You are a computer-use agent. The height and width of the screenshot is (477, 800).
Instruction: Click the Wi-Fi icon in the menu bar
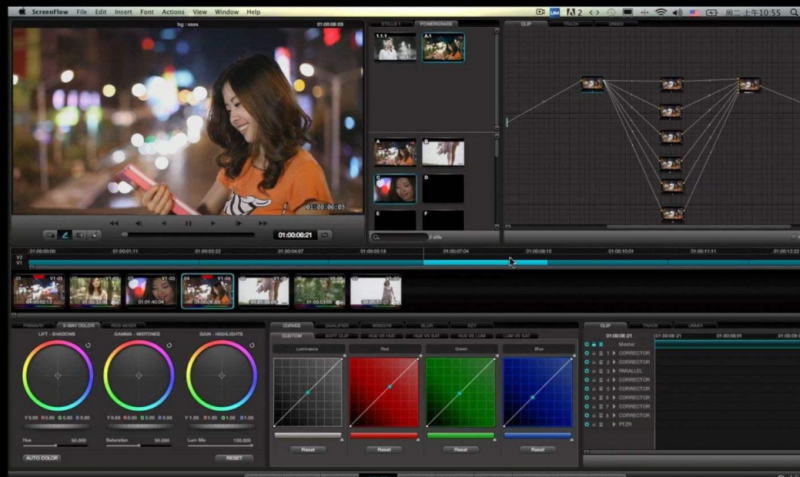pos(660,11)
